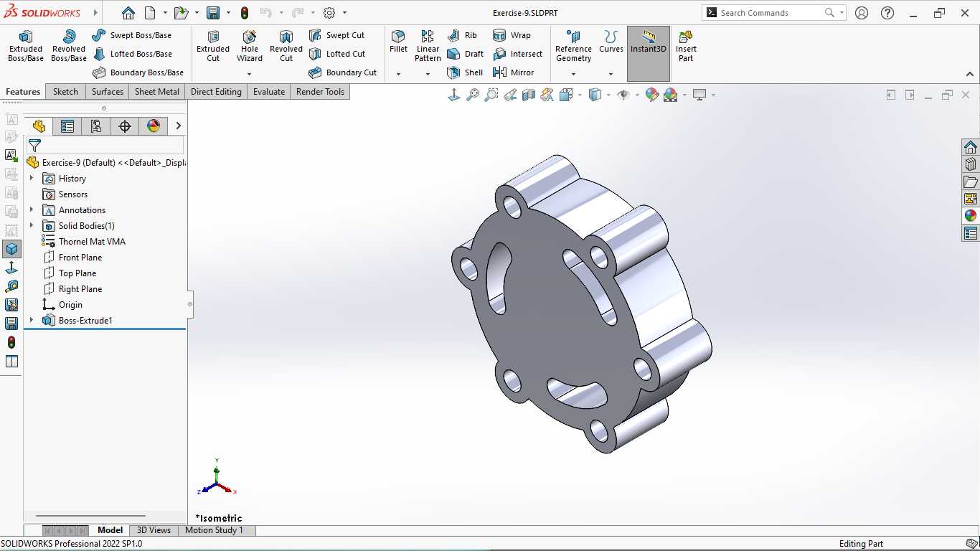This screenshot has width=980, height=551.
Task: Open Hide/Show Items eye menu
Action: point(623,95)
